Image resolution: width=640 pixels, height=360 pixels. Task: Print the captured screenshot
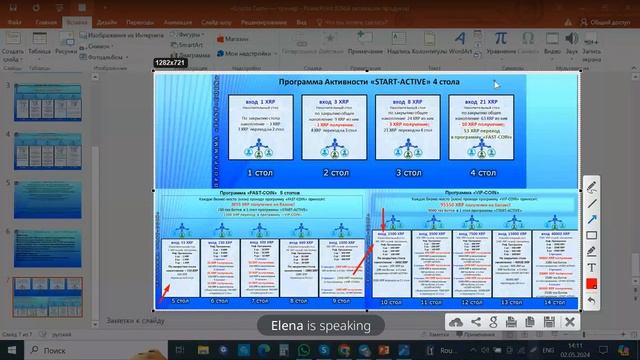coord(511,322)
